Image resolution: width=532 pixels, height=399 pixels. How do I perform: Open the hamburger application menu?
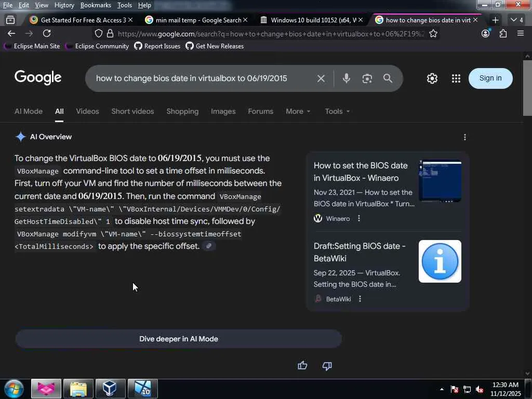tap(521, 33)
